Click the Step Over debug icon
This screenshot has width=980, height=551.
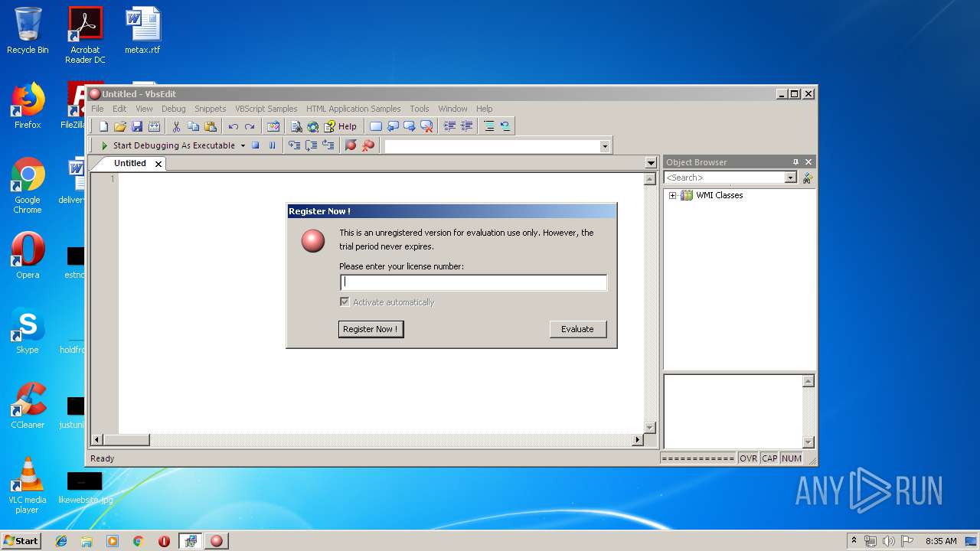[x=312, y=145]
